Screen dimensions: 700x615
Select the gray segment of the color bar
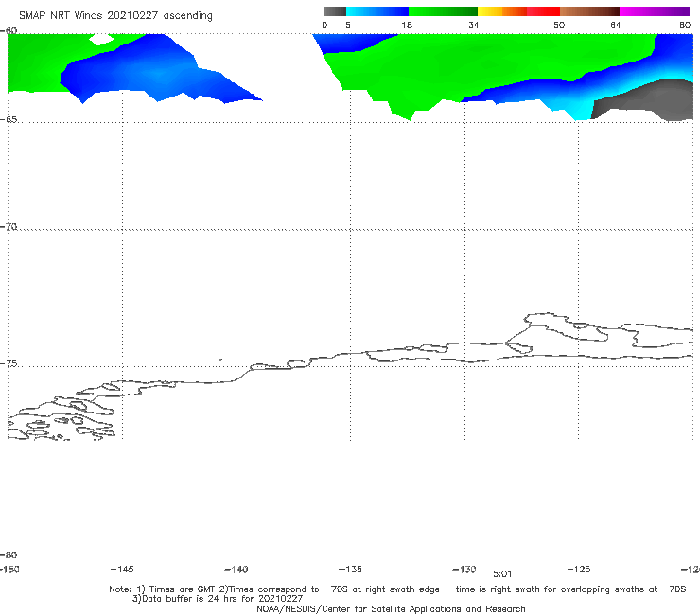tap(335, 11)
